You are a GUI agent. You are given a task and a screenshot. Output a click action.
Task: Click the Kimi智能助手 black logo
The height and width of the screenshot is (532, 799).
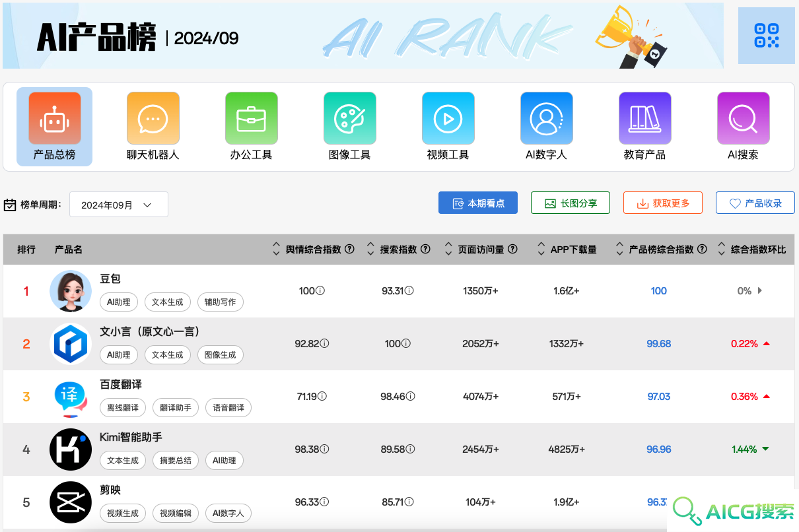pos(71,449)
